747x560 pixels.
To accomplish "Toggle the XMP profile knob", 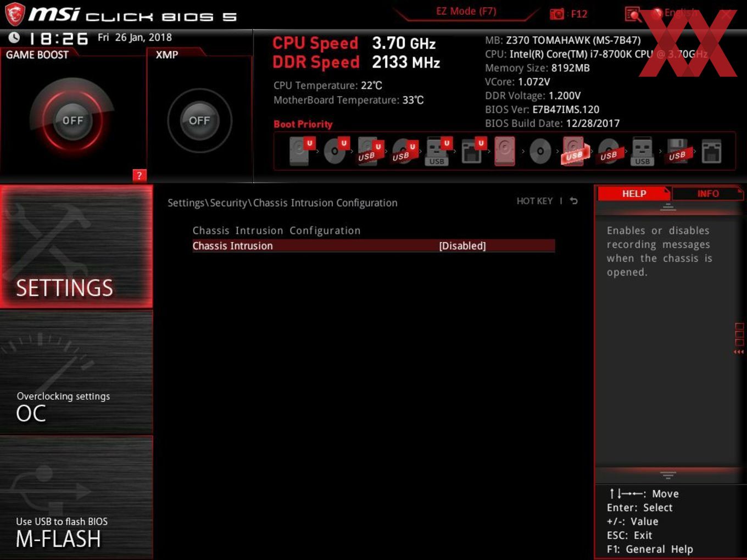I will pos(199,120).
